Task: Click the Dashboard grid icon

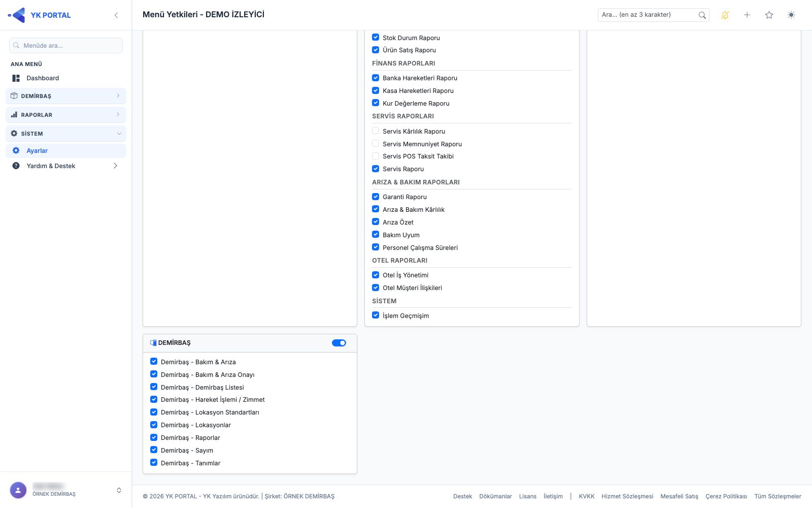Action: pos(16,78)
